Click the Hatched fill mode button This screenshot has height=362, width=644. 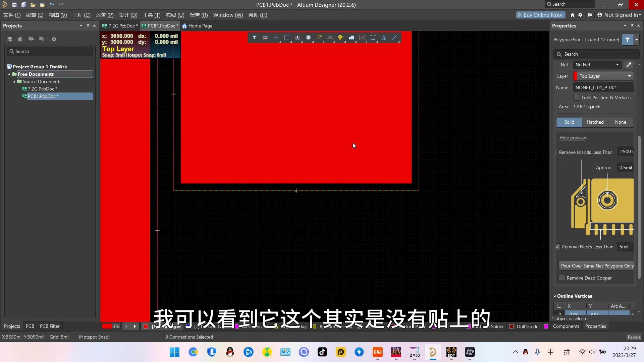click(x=595, y=122)
